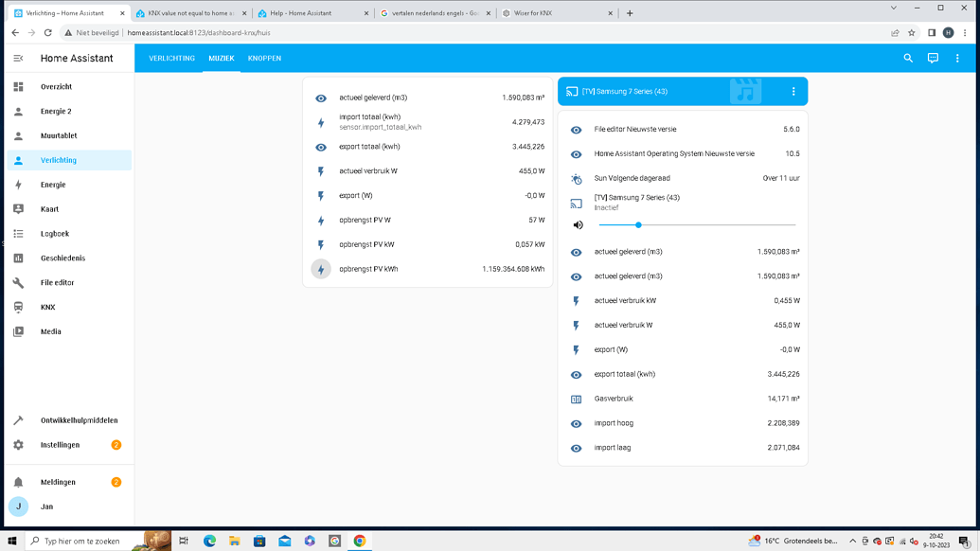Open the overflow menu in the Home Assistant header
The width and height of the screenshot is (980, 551).
pos(957,58)
